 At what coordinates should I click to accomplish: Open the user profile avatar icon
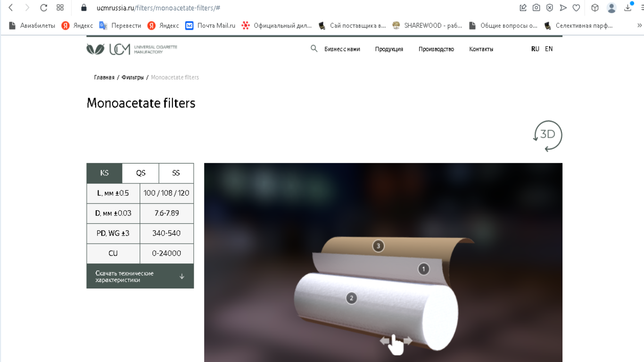(611, 8)
